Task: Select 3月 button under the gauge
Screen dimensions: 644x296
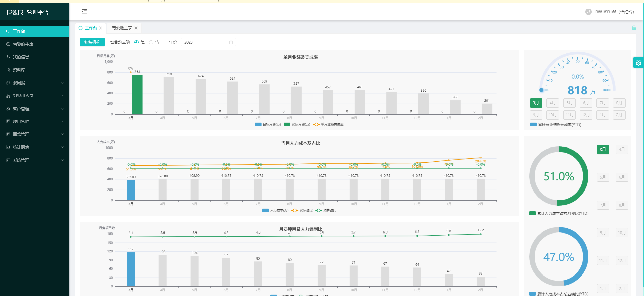Action: [536, 103]
